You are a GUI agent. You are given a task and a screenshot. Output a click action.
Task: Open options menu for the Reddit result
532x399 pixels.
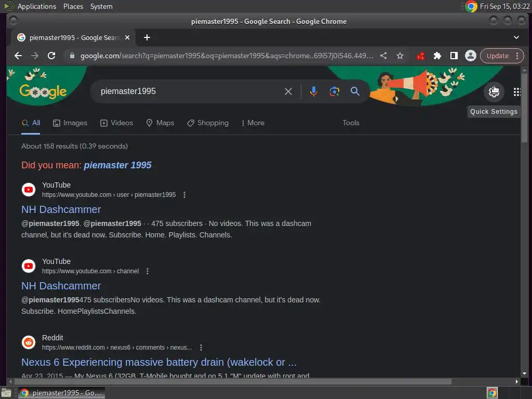(x=201, y=348)
